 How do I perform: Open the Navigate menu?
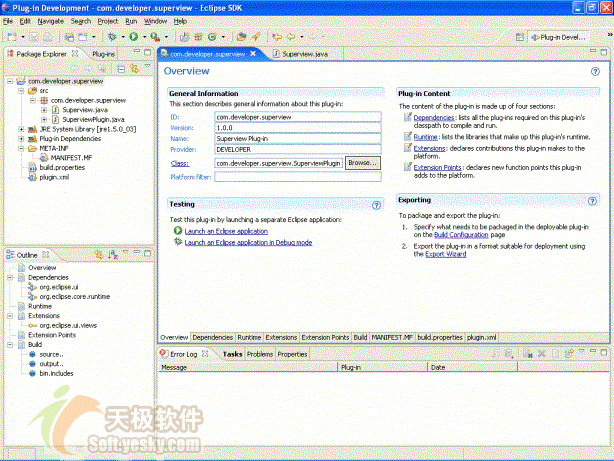coord(51,21)
